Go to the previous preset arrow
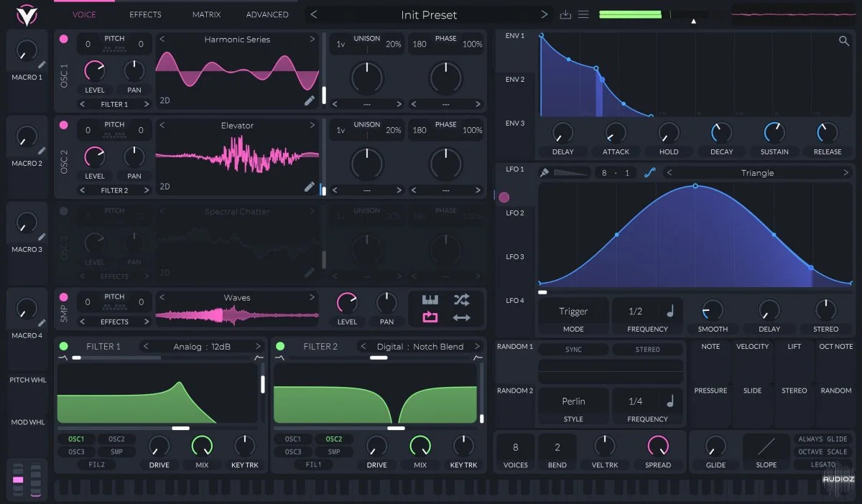 314,14
